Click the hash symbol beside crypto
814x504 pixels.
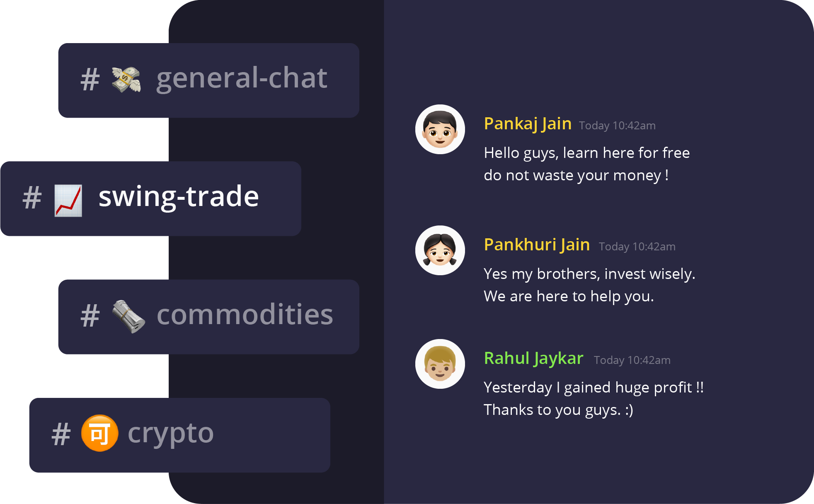tap(61, 435)
